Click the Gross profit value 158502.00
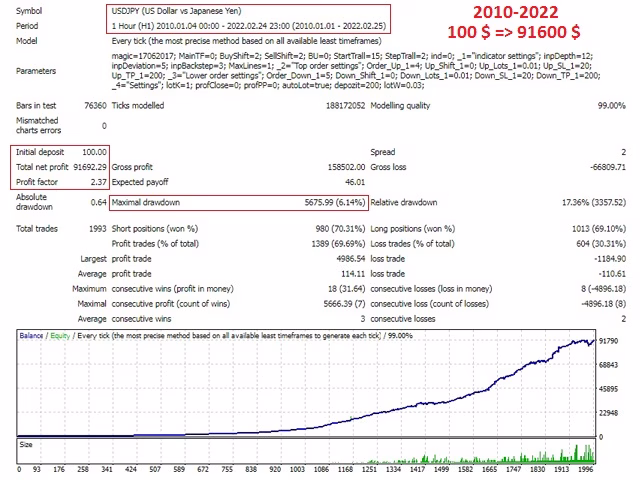 (x=346, y=167)
